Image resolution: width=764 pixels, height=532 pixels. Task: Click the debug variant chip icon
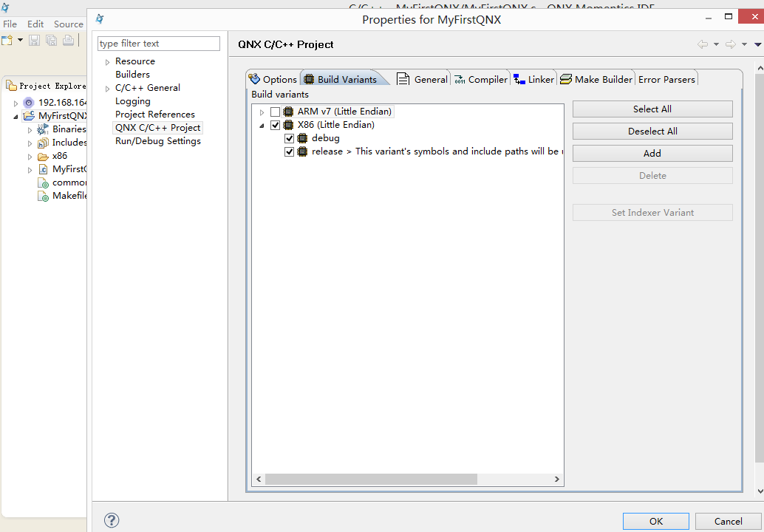click(303, 138)
